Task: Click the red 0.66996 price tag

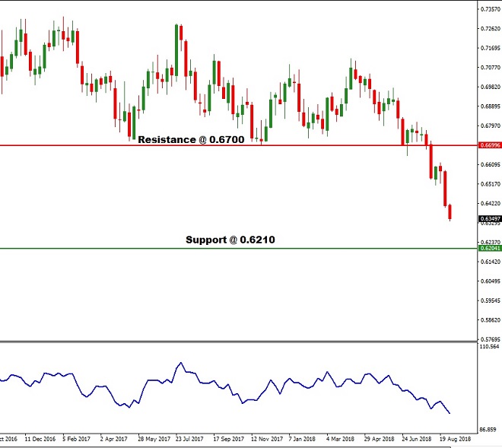Action: [490, 145]
